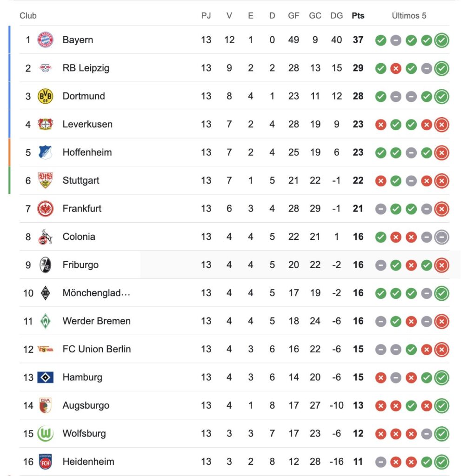This screenshot has width=473, height=476.
Task: Click the Últimos 5 column header
Action: point(409,16)
